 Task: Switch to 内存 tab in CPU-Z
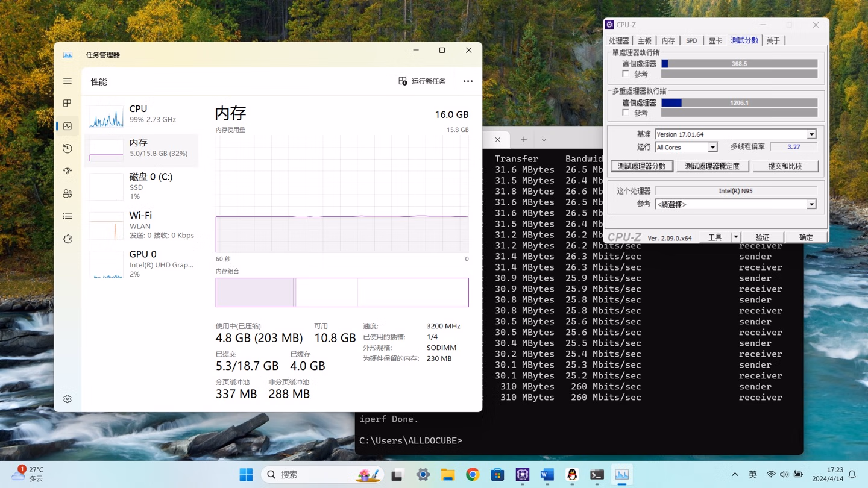point(668,40)
